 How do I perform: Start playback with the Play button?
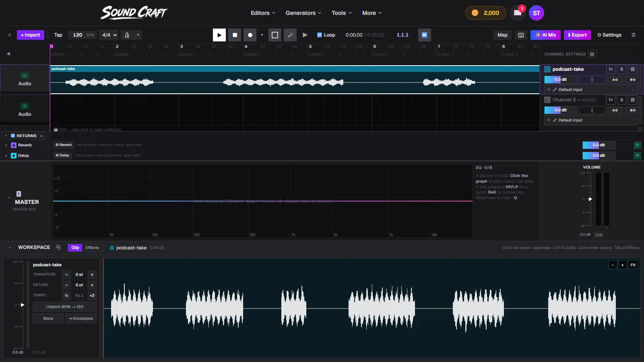point(219,35)
